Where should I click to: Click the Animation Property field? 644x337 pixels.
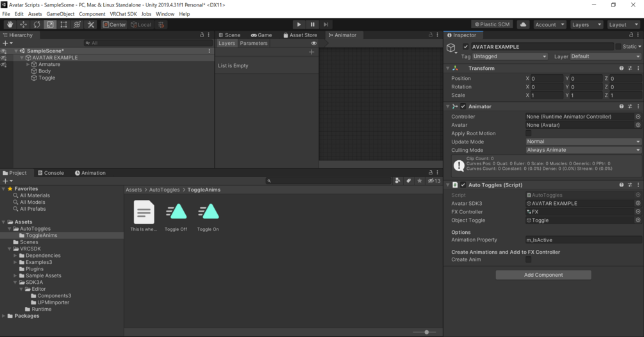(583, 240)
